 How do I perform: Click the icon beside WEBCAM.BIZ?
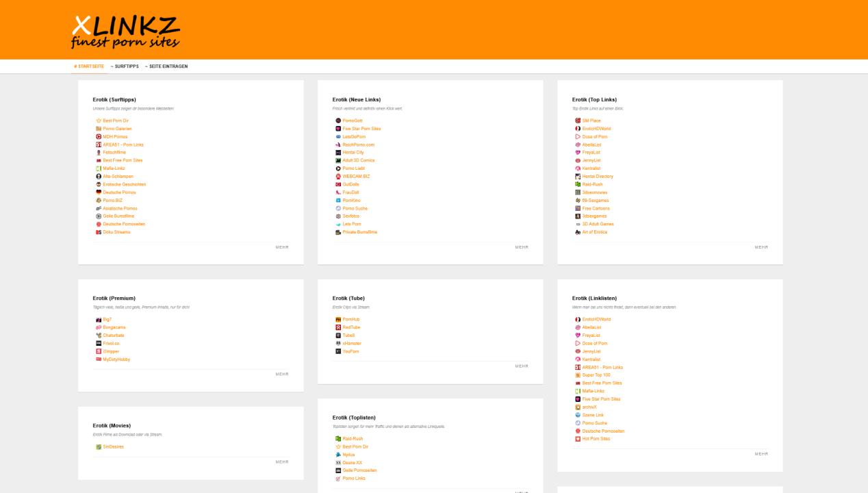[338, 177]
